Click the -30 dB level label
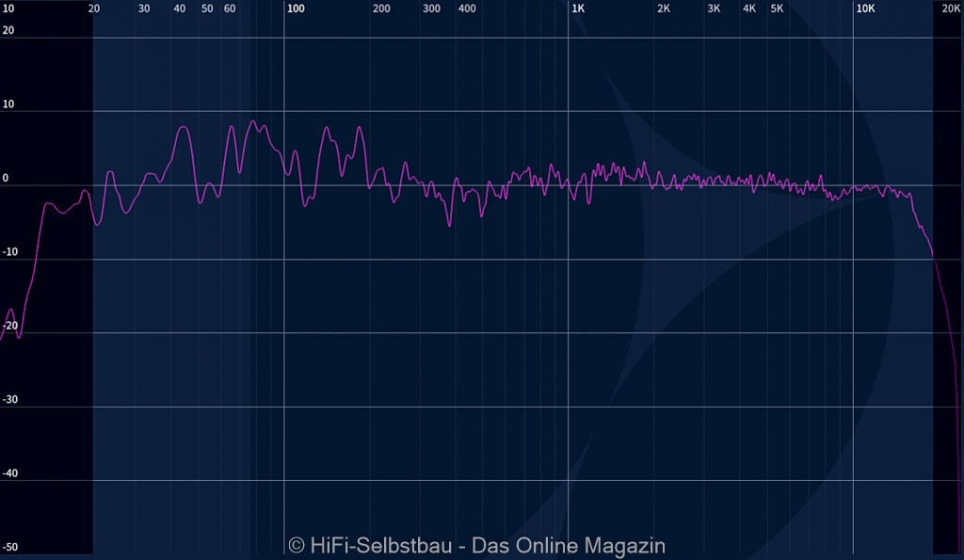Screen dimensions: 964x560 (x=9, y=400)
